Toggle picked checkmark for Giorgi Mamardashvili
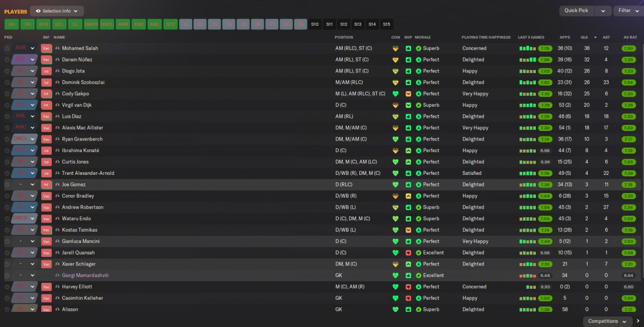This screenshot has height=327, width=644. [x=7, y=276]
